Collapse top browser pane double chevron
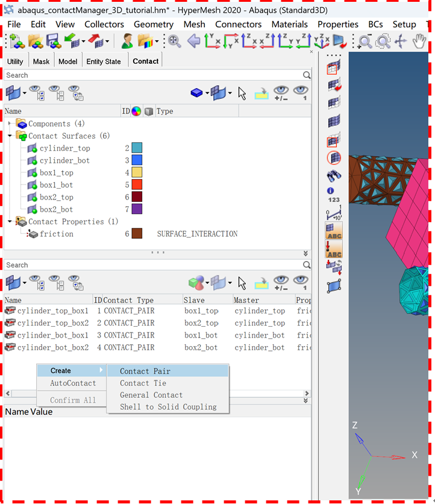 [x=305, y=253]
